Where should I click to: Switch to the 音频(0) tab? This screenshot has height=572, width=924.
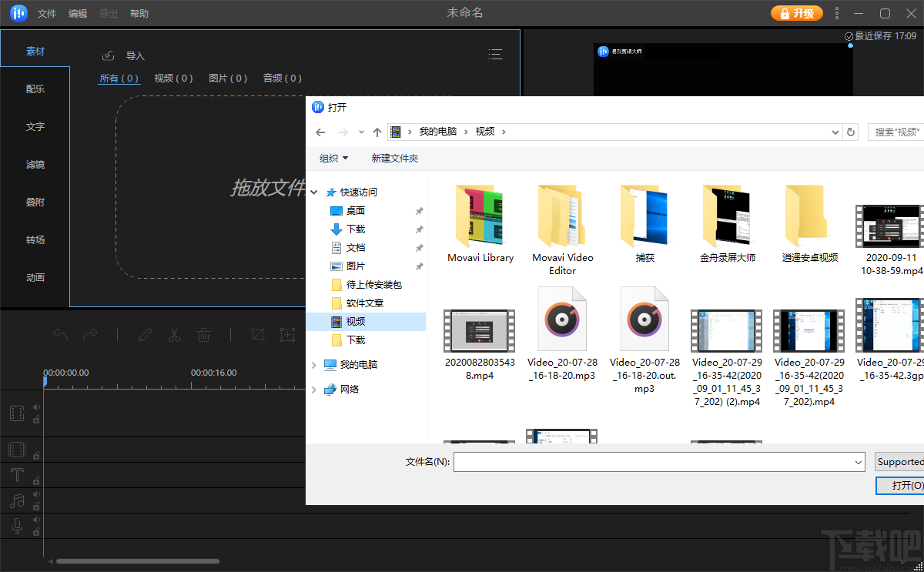282,78
